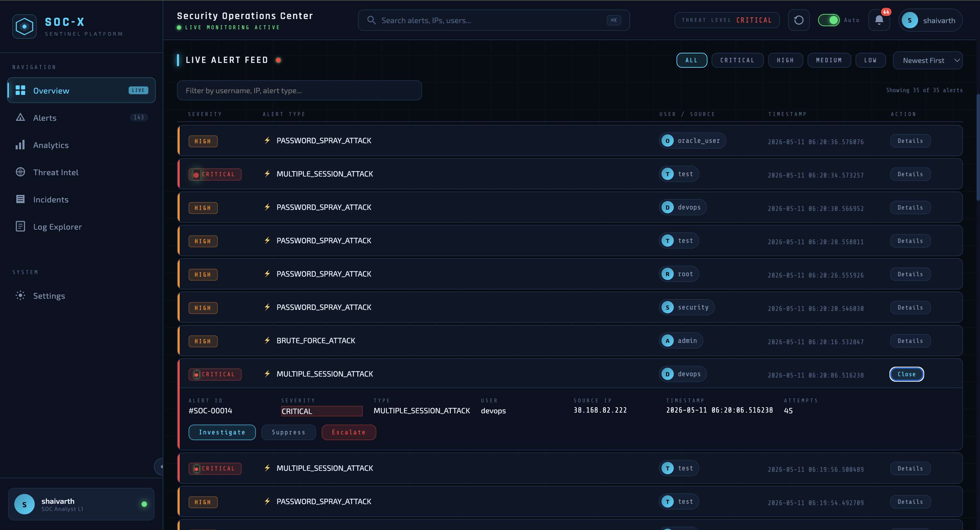Image resolution: width=980 pixels, height=530 pixels.
Task: Expand Details for the admin BRUTE_FORCE_ATTACK alert
Action: (910, 341)
